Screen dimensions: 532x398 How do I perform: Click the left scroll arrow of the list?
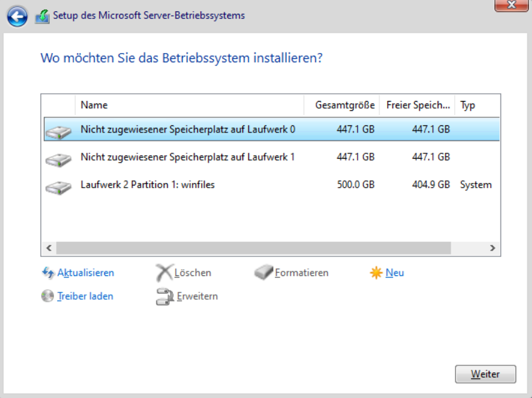click(x=49, y=248)
